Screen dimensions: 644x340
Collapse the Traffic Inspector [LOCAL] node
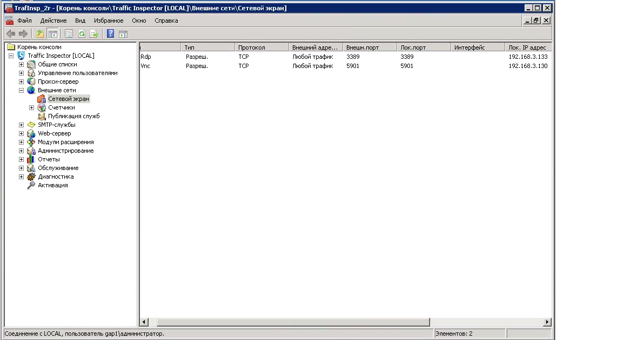click(x=11, y=56)
